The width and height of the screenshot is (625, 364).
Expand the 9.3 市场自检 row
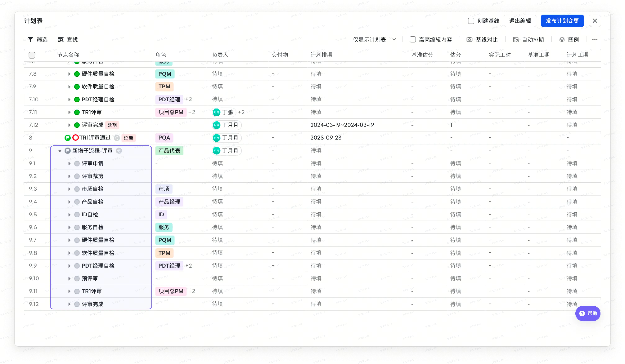pos(69,189)
